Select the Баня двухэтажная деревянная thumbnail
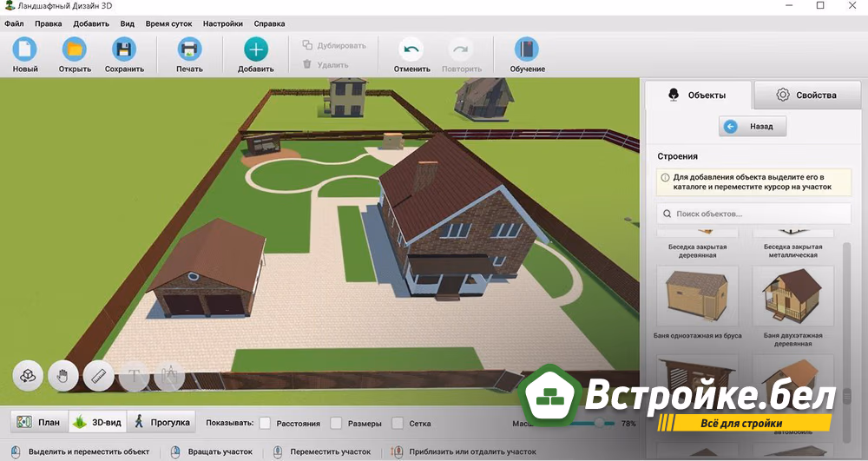 (x=792, y=296)
